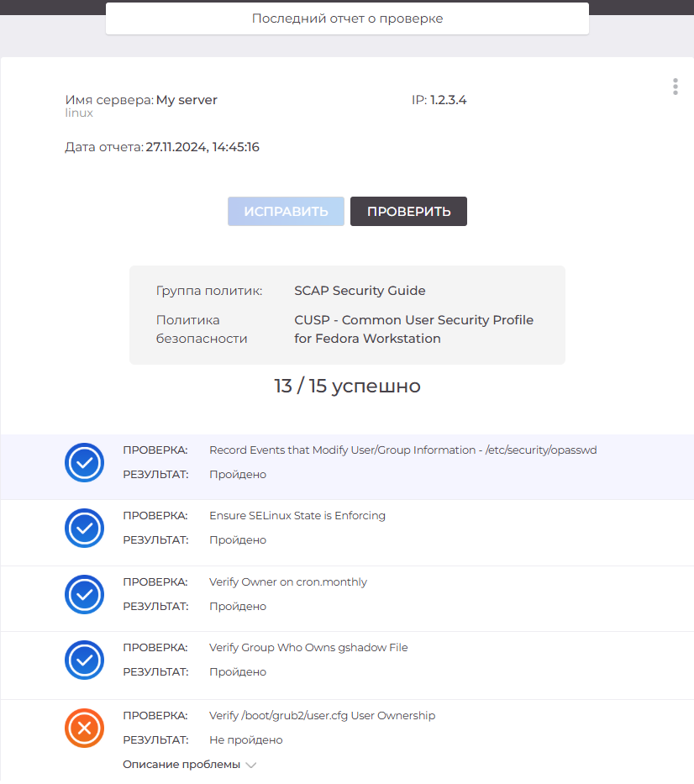Viewport: 694px width, 784px height.
Task: Click SCAP Security Guide policy group value
Action: 360,291
